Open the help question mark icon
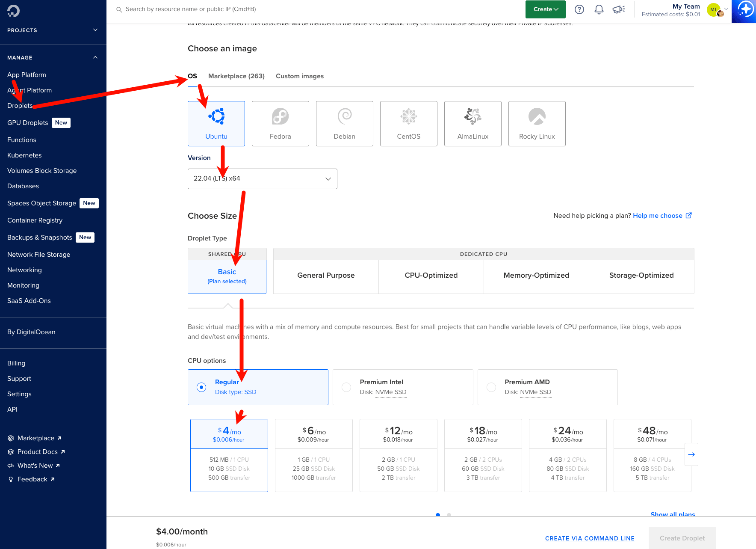 click(579, 9)
